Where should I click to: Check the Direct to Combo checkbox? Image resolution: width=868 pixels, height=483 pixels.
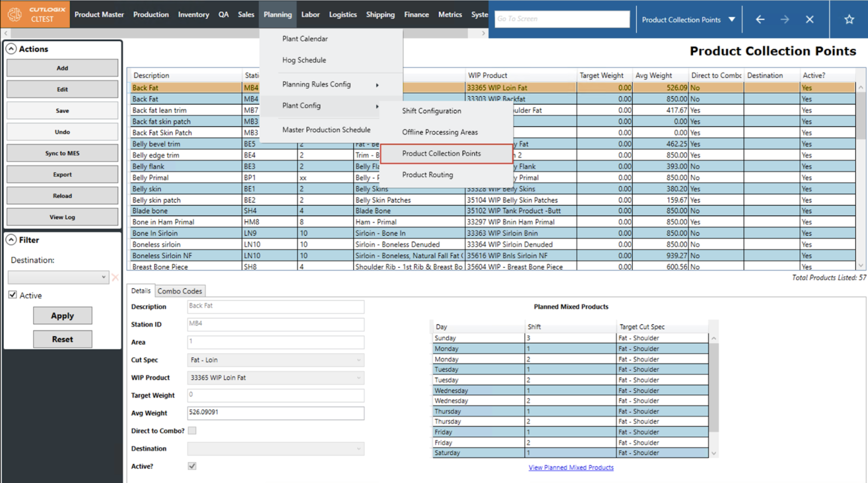pyautogui.click(x=192, y=430)
